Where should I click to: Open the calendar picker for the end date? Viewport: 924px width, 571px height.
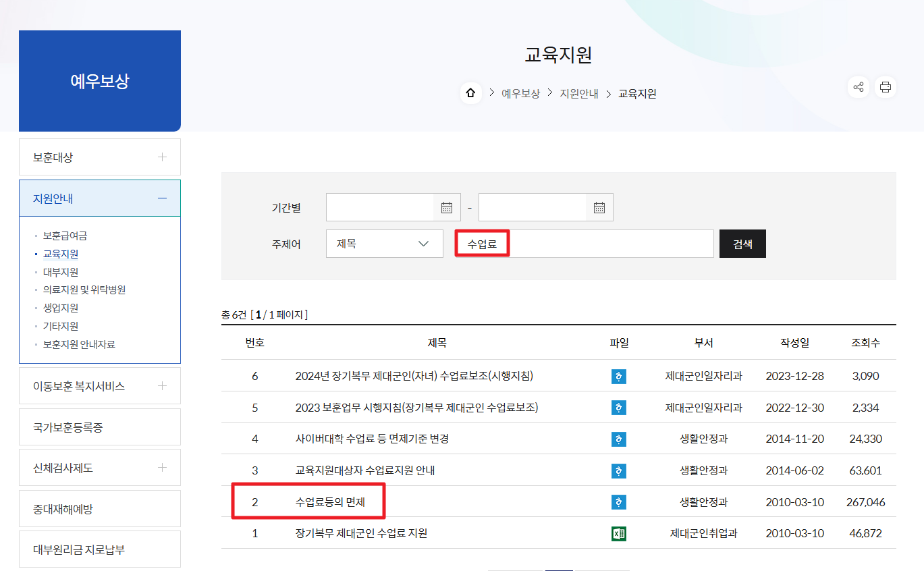(x=598, y=207)
